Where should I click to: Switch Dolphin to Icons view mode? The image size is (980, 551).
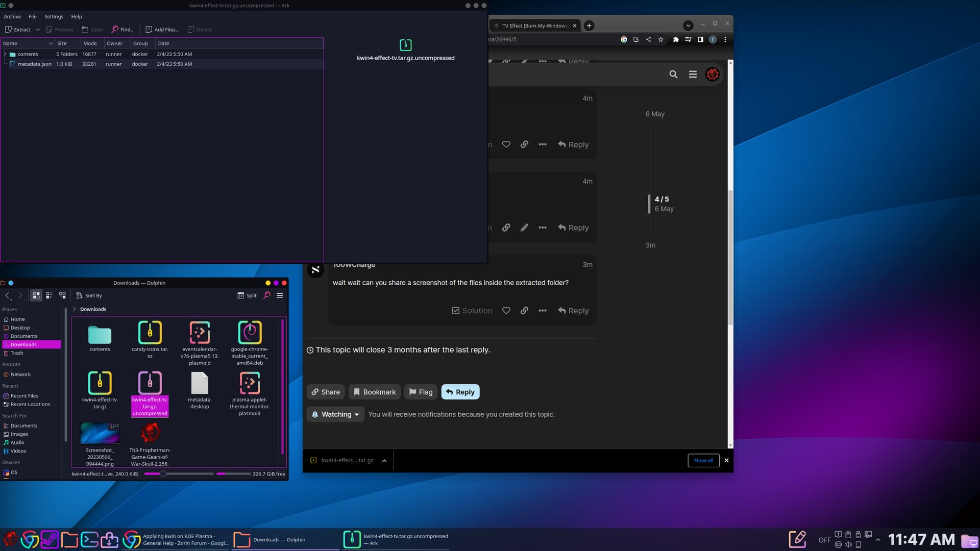36,295
